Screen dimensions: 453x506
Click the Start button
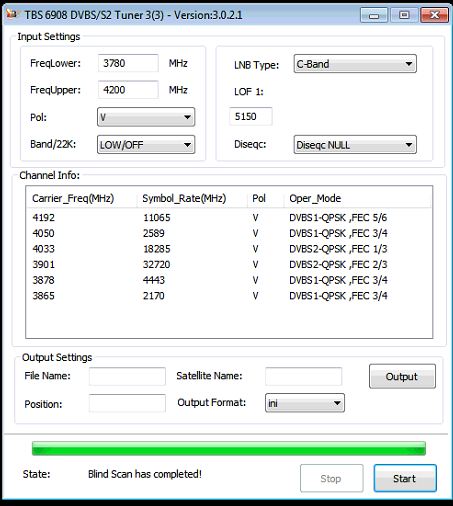point(405,478)
